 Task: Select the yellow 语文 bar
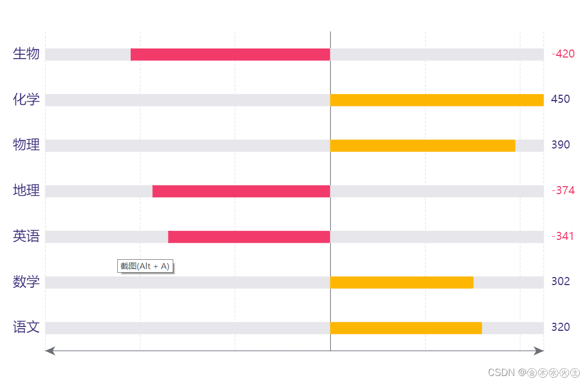(406, 328)
